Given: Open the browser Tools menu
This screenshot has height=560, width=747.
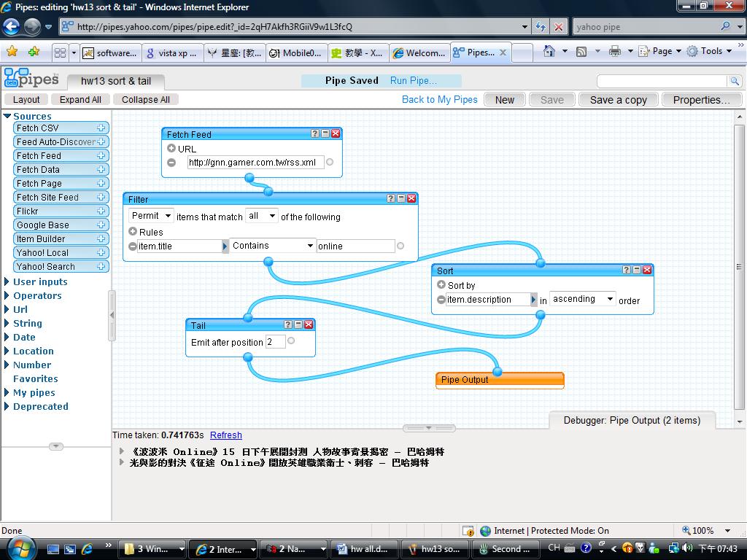Looking at the screenshot, I should tap(710, 51).
